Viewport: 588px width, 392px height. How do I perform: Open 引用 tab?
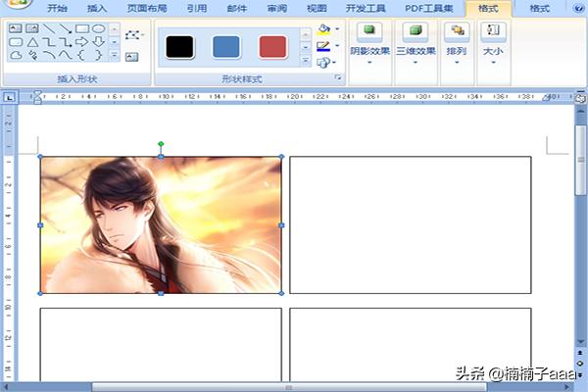[x=197, y=8]
